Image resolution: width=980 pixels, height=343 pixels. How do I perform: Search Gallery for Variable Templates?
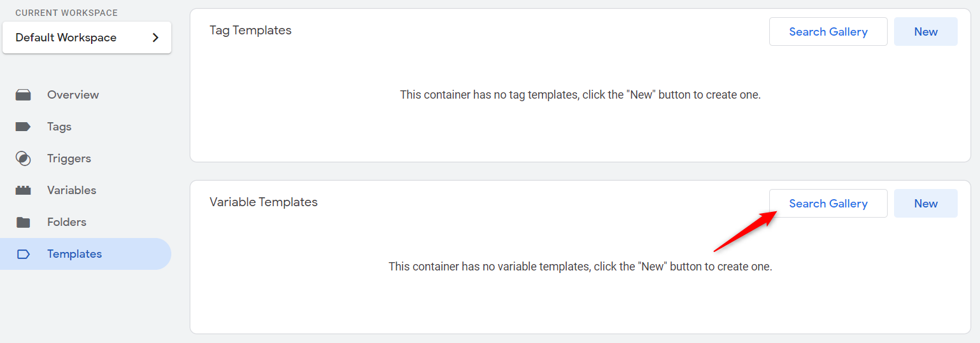click(828, 204)
